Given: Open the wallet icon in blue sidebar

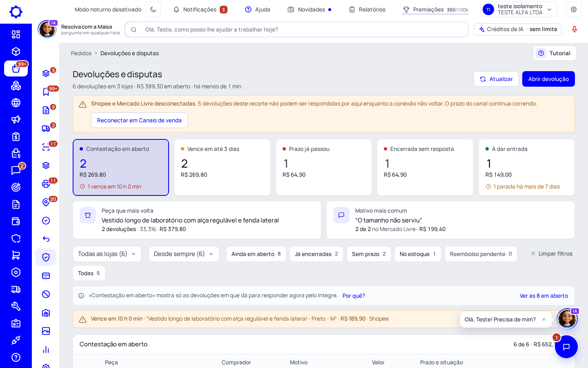Looking at the screenshot, I should click(x=16, y=221).
